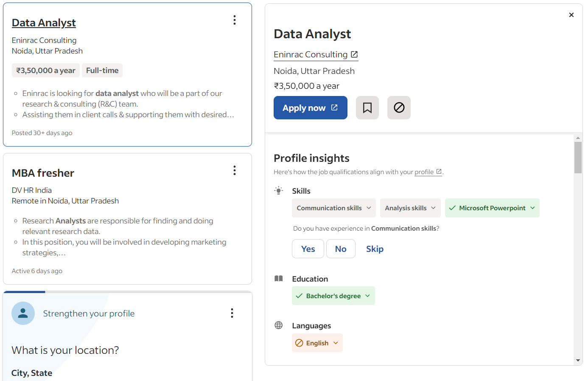Expand the English language chip

coord(317,343)
